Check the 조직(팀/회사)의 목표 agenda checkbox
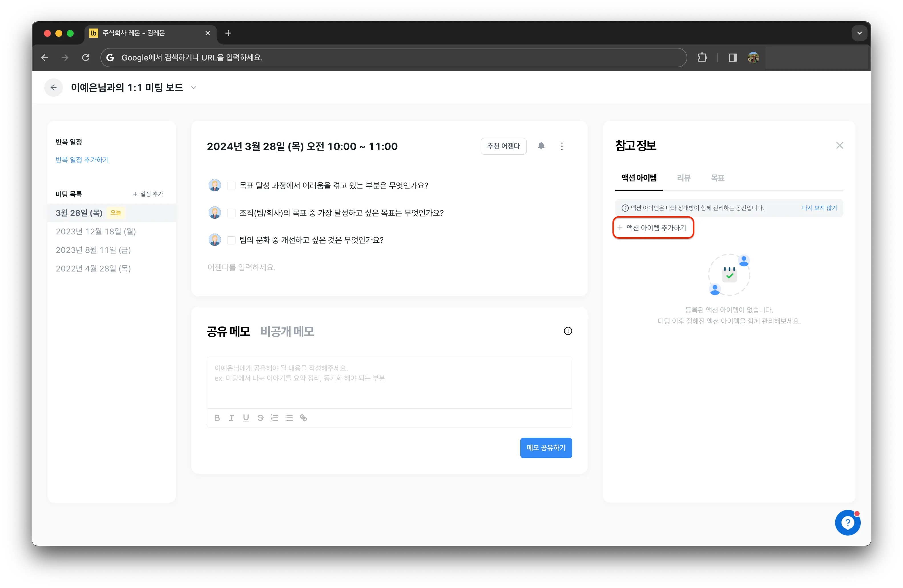 click(231, 213)
